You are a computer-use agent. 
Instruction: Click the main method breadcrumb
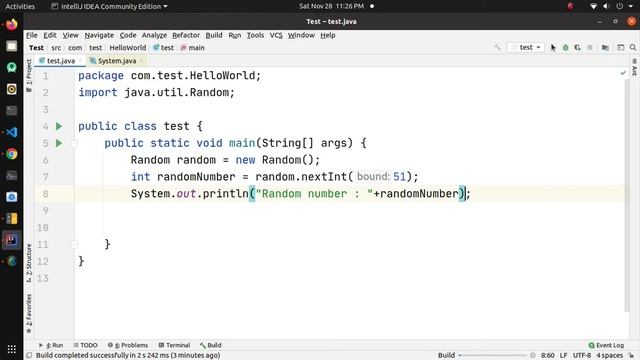click(193, 48)
